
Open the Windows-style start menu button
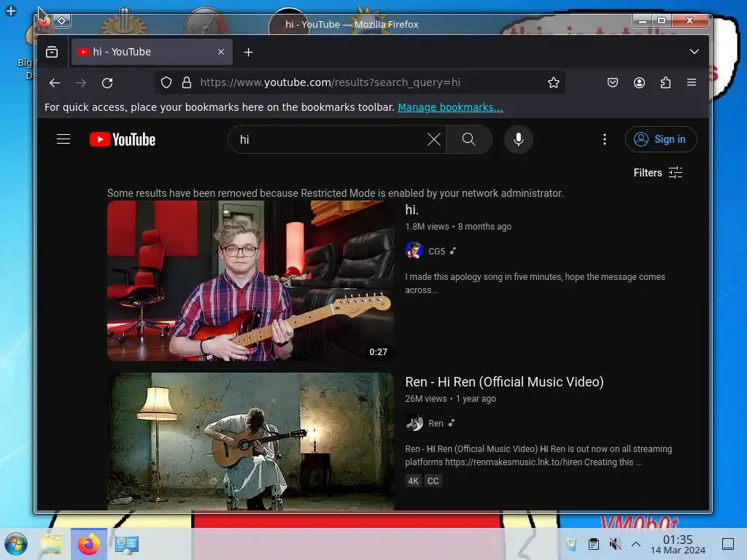16,544
